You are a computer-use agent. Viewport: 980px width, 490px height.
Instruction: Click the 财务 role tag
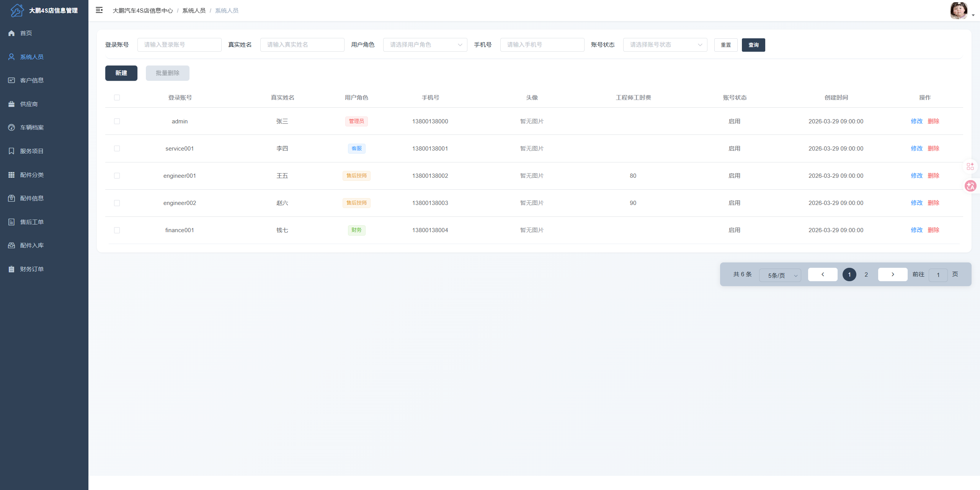pyautogui.click(x=356, y=230)
